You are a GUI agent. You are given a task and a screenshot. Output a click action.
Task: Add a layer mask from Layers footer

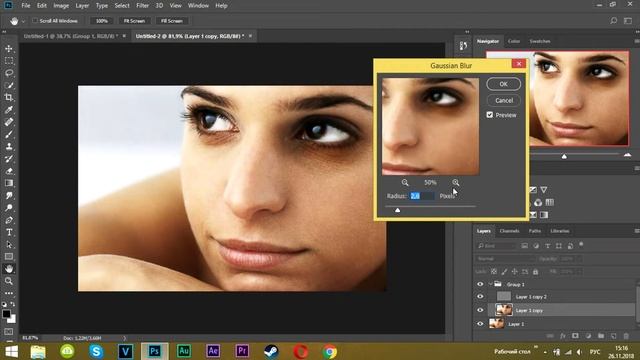point(575,336)
